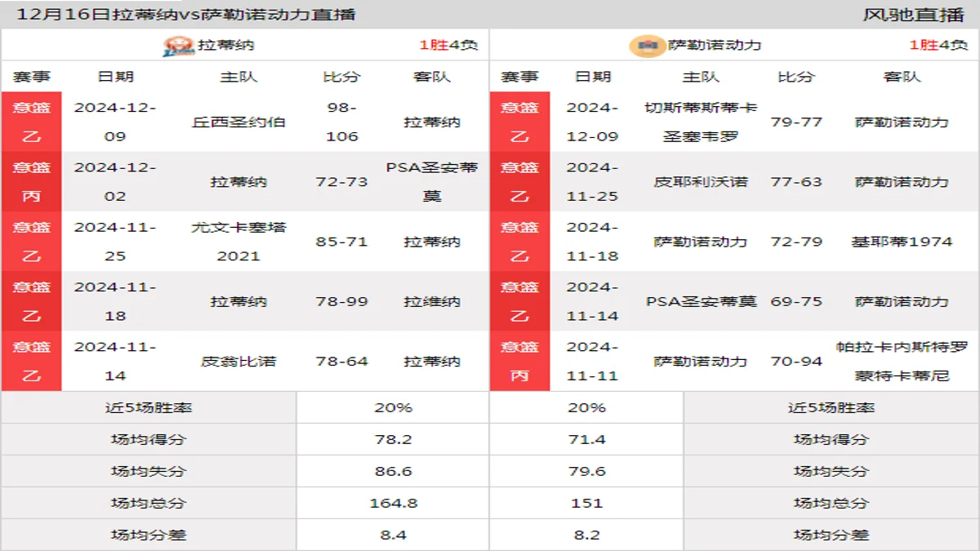Screen dimensions: 980x551
Task: Click the 近5场胜率 label on the left
Action: click(x=149, y=407)
